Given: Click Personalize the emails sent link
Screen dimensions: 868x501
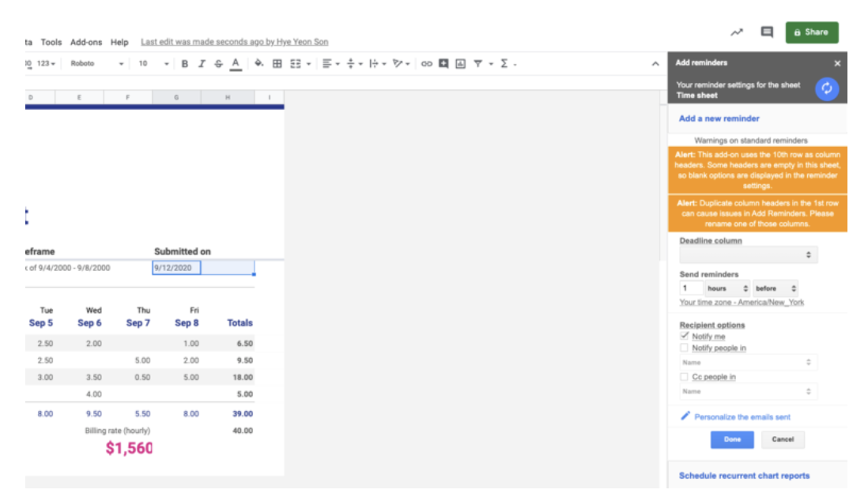Looking at the screenshot, I should coord(742,417).
